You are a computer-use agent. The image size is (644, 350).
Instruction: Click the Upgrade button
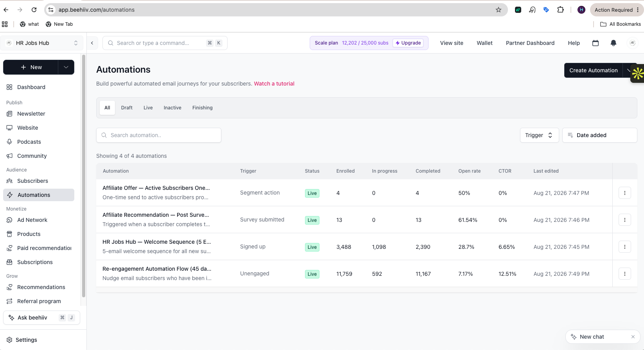coord(408,43)
